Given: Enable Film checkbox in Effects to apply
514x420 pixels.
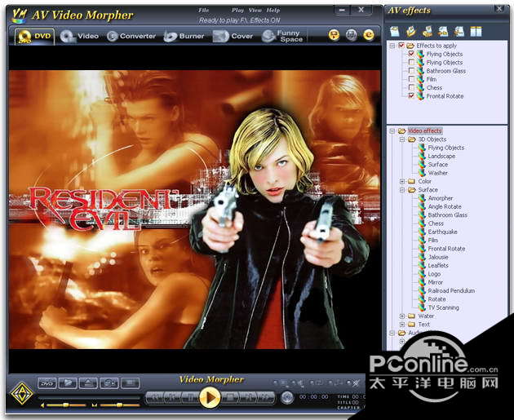Looking at the screenshot, I should pos(411,79).
